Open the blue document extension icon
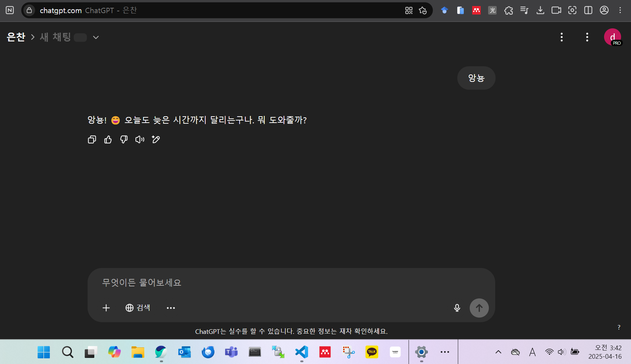631x364 pixels. (460, 10)
